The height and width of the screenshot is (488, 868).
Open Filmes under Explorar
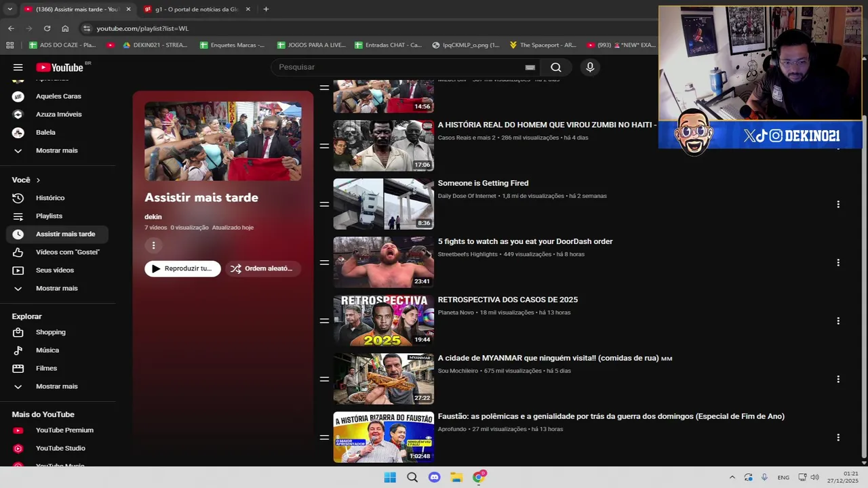(58, 368)
